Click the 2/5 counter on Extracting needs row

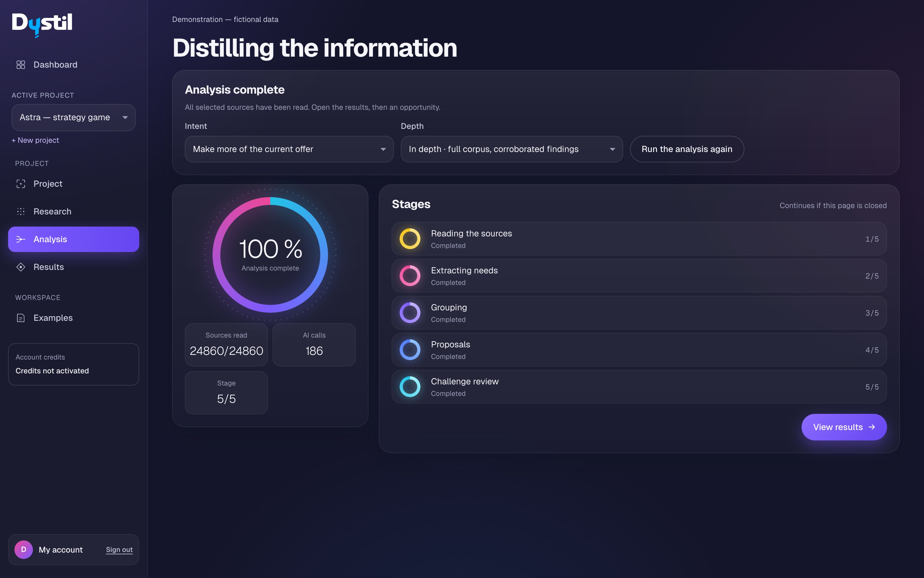pos(872,276)
